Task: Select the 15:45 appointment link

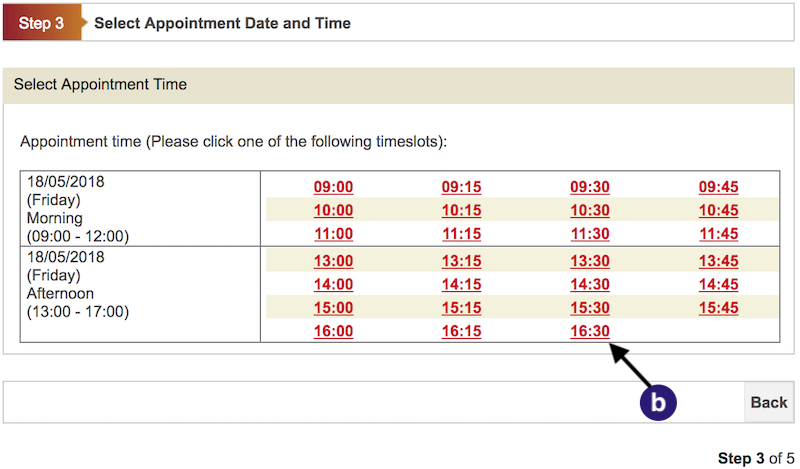Action: (718, 308)
